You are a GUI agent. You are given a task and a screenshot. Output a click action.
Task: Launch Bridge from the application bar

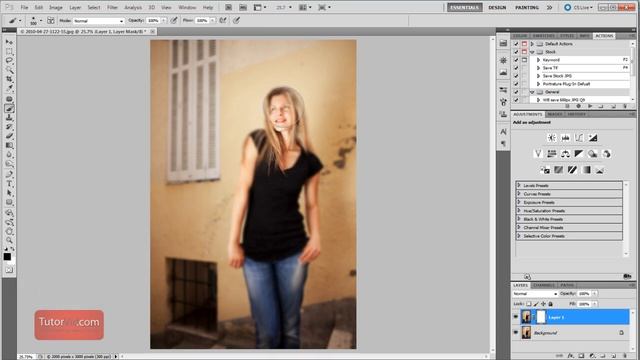pyautogui.click(x=229, y=7)
